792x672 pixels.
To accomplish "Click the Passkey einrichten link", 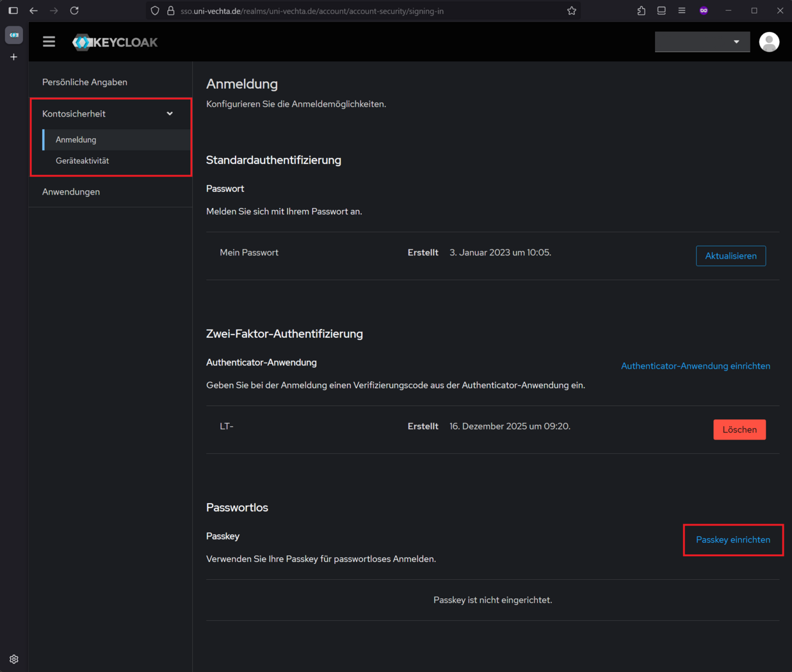I will tap(732, 540).
